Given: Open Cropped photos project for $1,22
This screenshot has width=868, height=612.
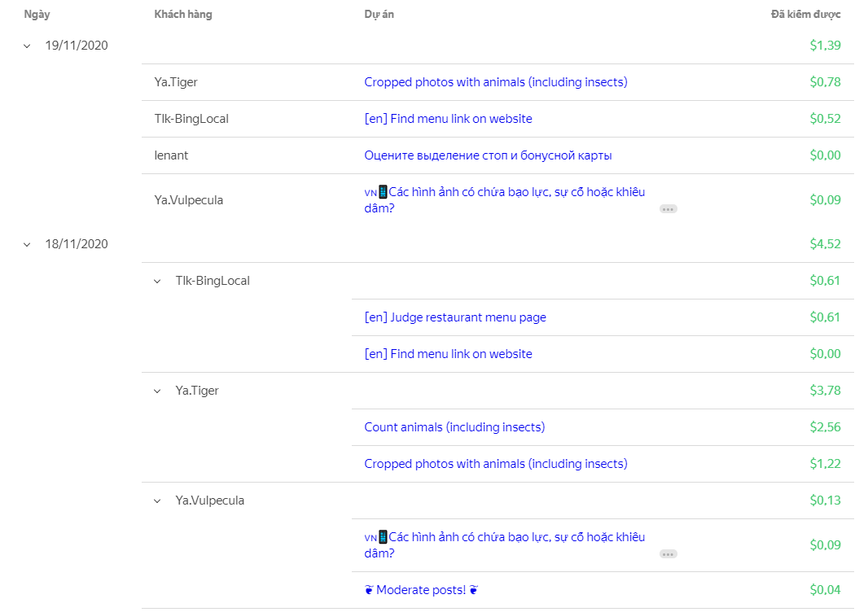Looking at the screenshot, I should (x=495, y=464).
